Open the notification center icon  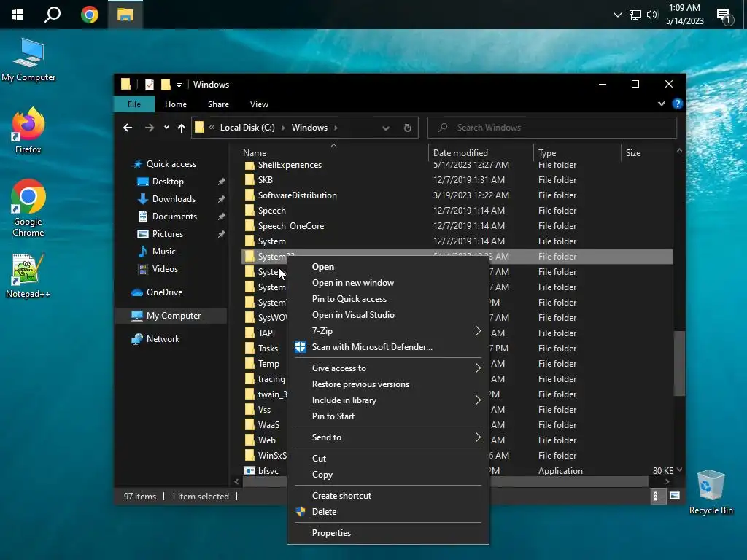[x=724, y=16]
